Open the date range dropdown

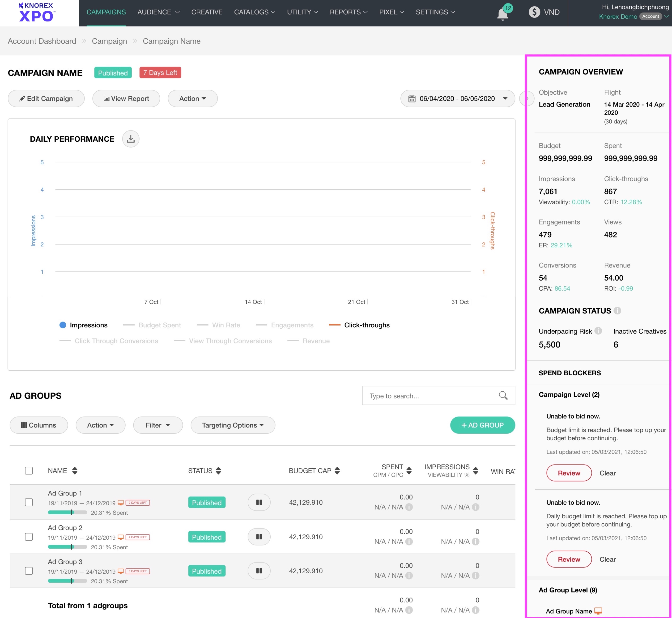pos(457,99)
